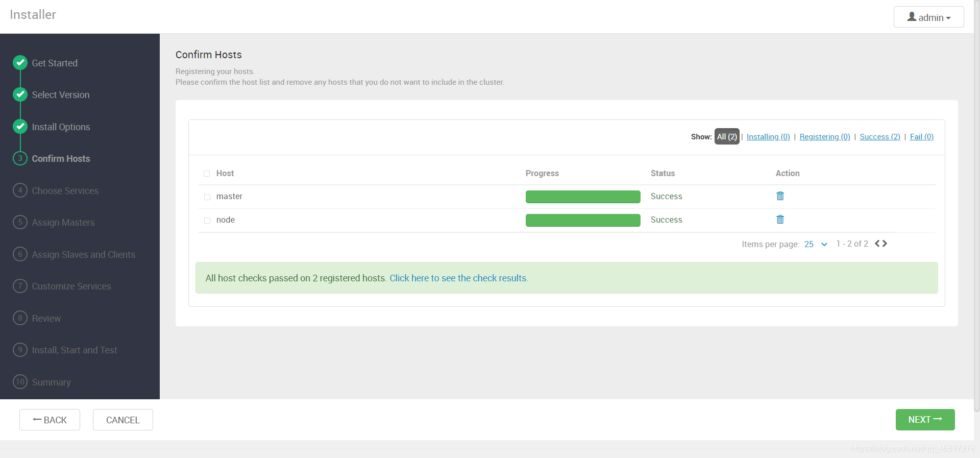
Task: Click the master progress bar
Action: [583, 197]
